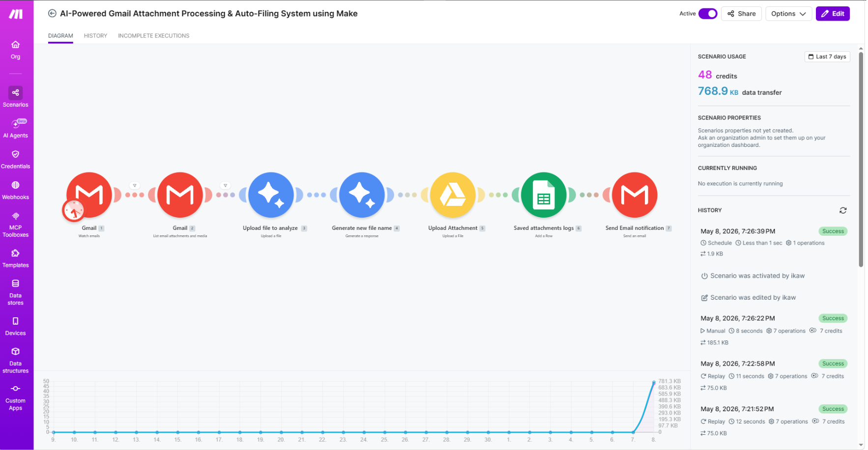
Task: Select the Send Email notification module
Action: pyautogui.click(x=635, y=195)
